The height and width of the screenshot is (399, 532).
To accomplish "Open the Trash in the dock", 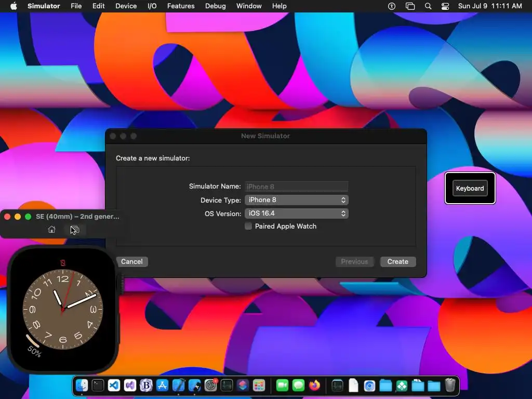I will pyautogui.click(x=450, y=385).
